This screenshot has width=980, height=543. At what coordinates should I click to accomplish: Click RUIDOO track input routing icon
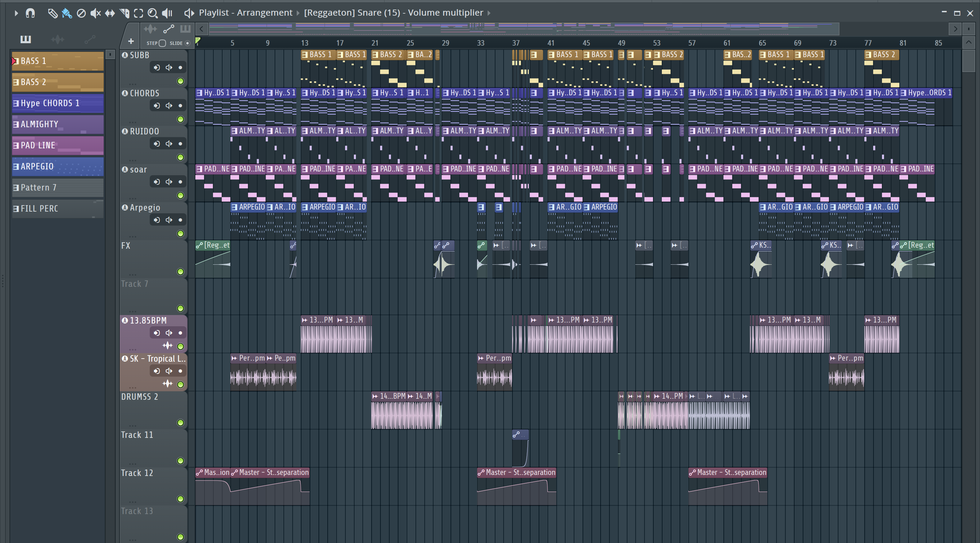coord(157,144)
